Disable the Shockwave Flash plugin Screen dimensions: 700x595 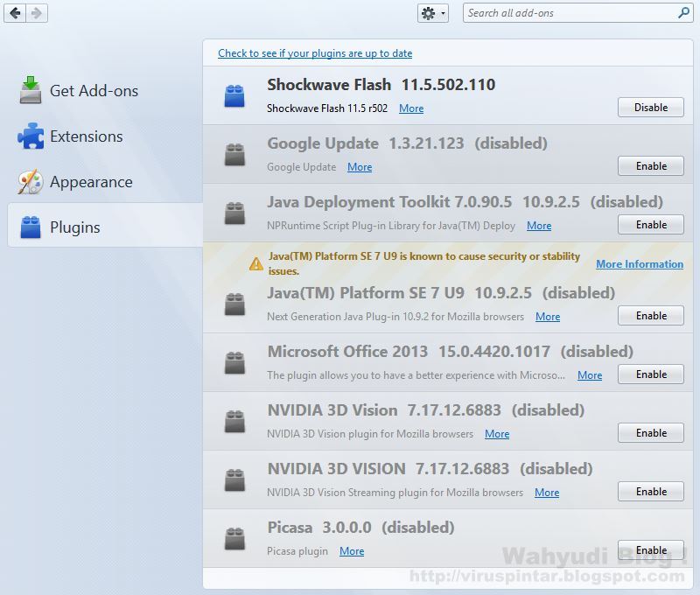650,107
